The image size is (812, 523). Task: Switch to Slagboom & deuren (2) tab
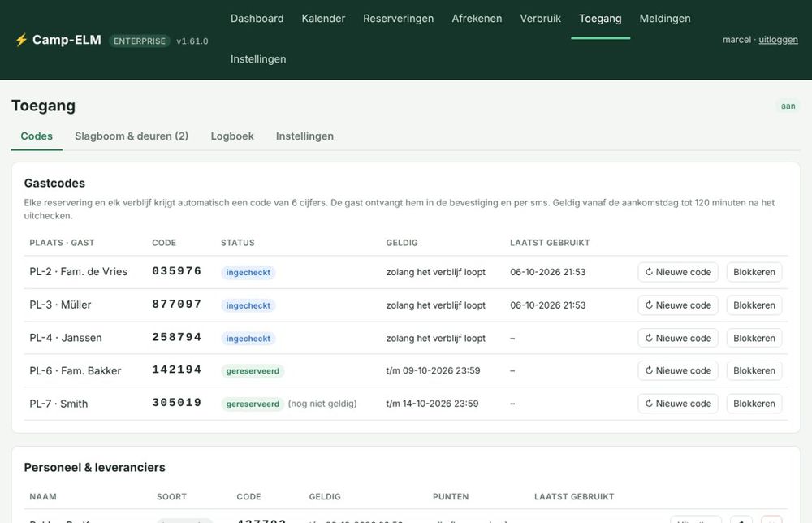132,136
